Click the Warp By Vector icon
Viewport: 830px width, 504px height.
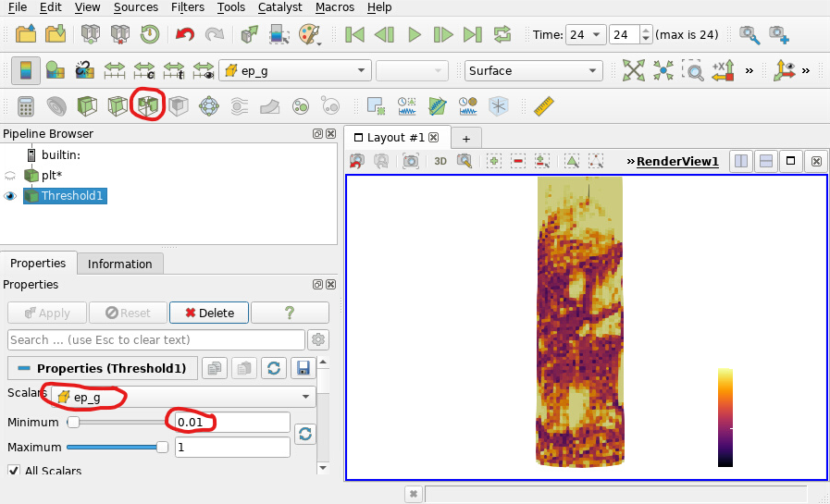click(x=270, y=106)
